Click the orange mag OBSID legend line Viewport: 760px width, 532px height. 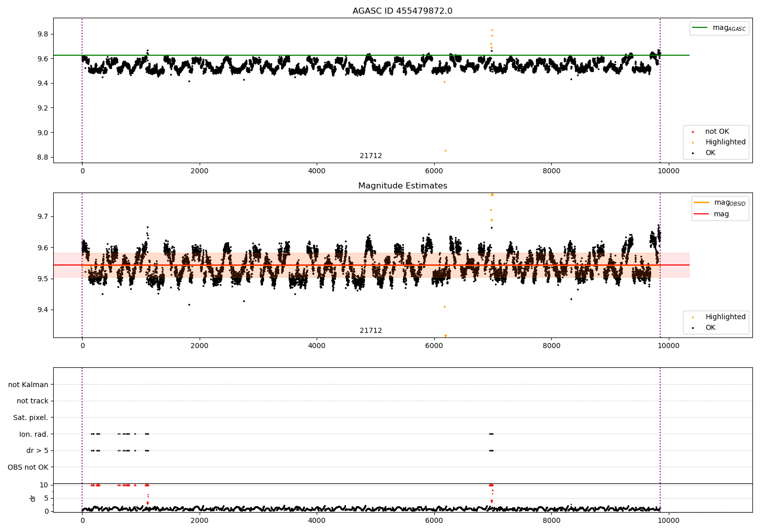pyautogui.click(x=702, y=203)
